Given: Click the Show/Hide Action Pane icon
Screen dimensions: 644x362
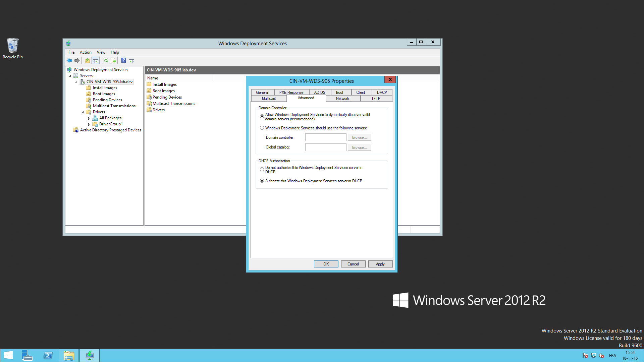Looking at the screenshot, I should pos(131,61).
